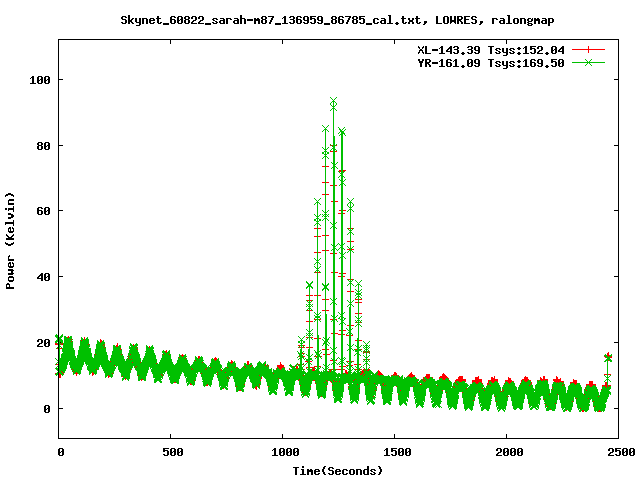Click the y-axis tick label 100
Image resolution: width=640 pixels, height=480 pixels.
[40, 80]
